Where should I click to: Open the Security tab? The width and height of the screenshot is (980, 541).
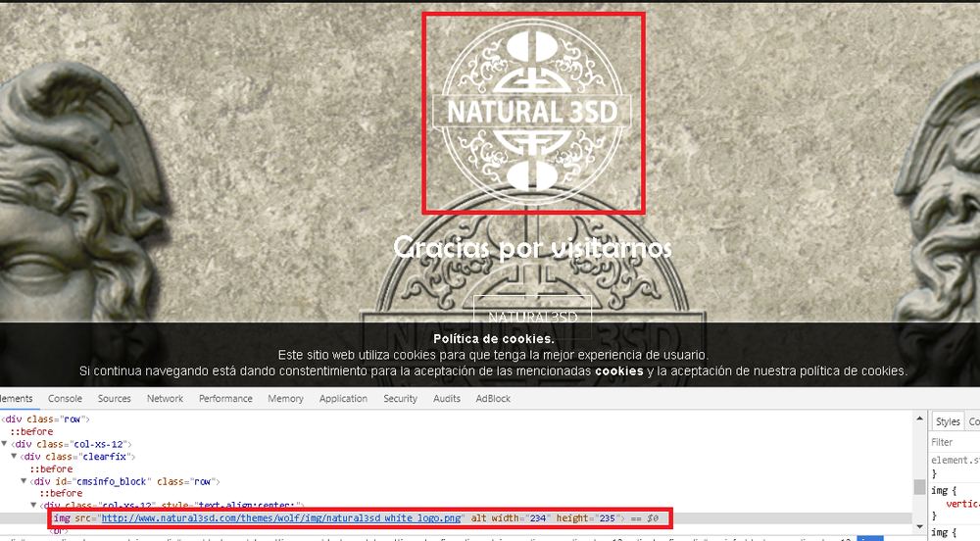pyautogui.click(x=400, y=399)
